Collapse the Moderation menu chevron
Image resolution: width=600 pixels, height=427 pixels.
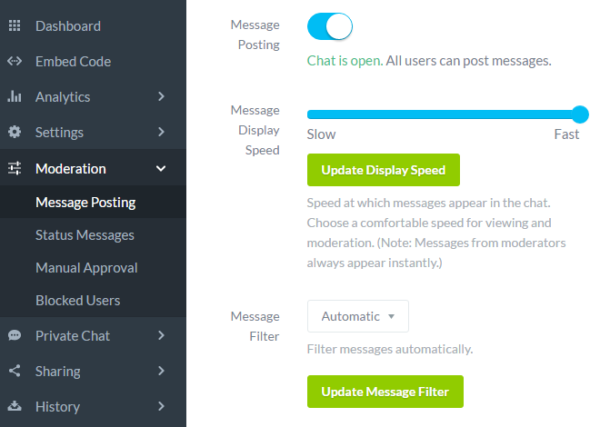(161, 168)
